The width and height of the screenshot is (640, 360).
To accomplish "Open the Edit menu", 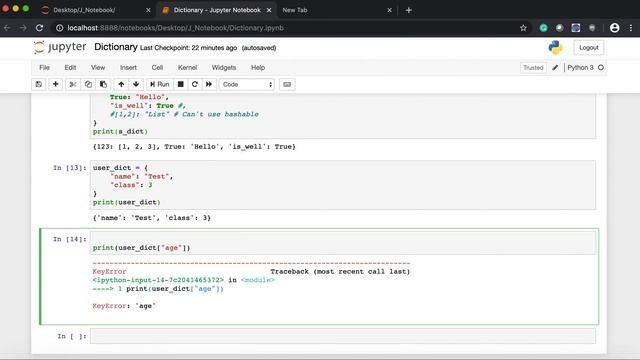I will click(x=70, y=67).
